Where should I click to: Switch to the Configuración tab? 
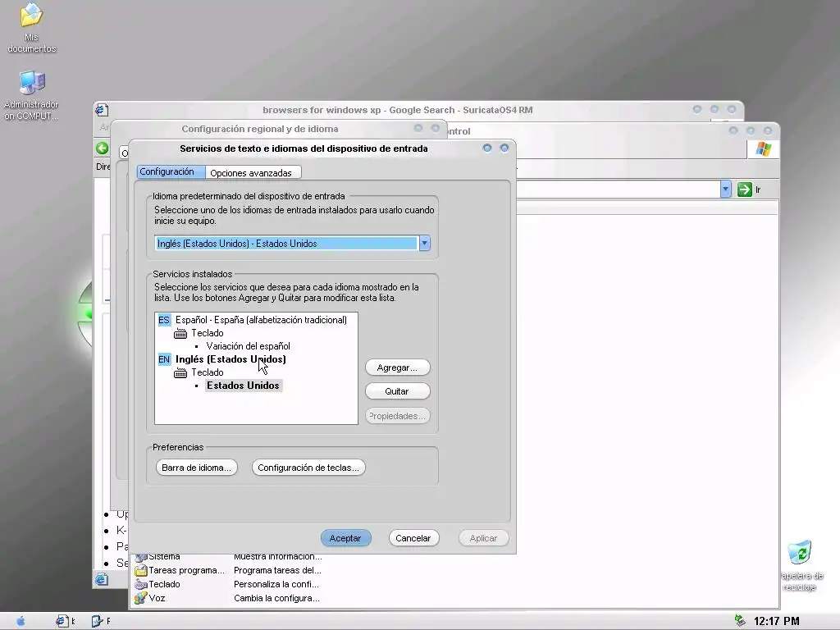click(171, 171)
